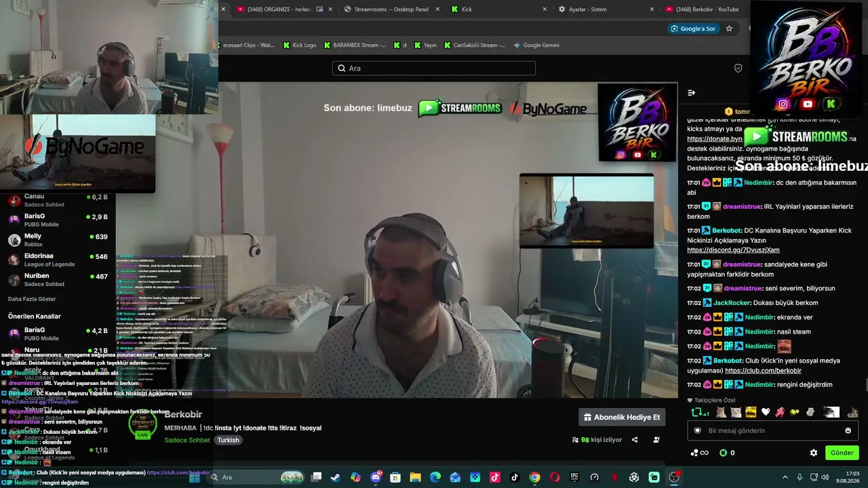Click the share icon below the stream
The width and height of the screenshot is (868, 488).
(x=635, y=440)
